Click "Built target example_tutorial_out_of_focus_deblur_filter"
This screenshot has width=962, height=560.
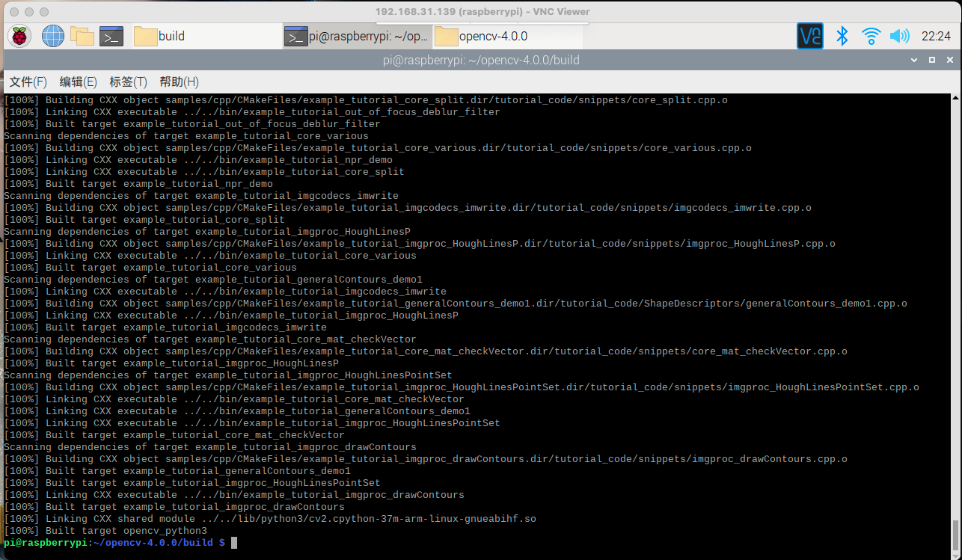192,123
